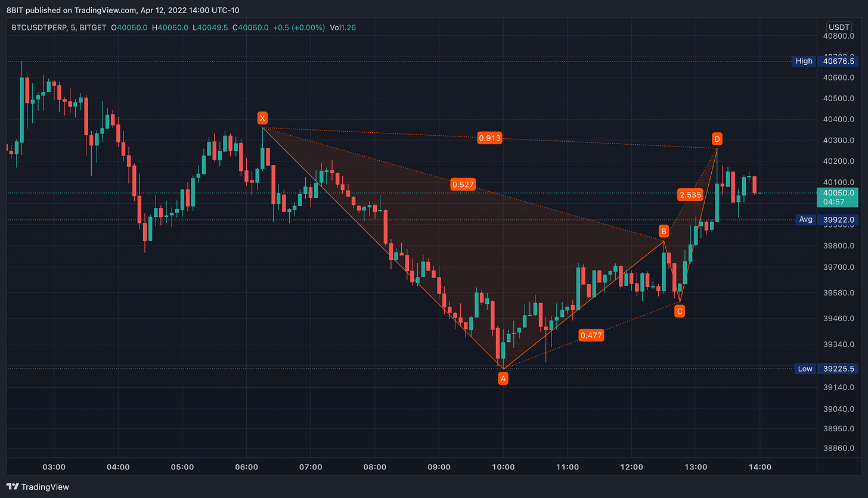Click 09:00 on the time axis
The image size is (868, 498).
pos(439,466)
